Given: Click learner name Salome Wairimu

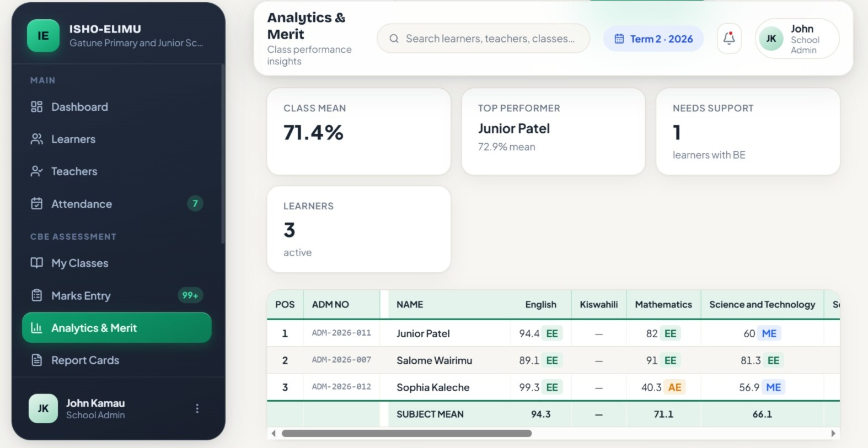Looking at the screenshot, I should tap(435, 360).
